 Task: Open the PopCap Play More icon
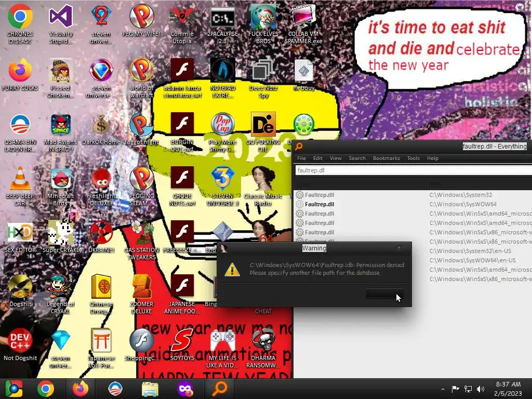pos(222,132)
